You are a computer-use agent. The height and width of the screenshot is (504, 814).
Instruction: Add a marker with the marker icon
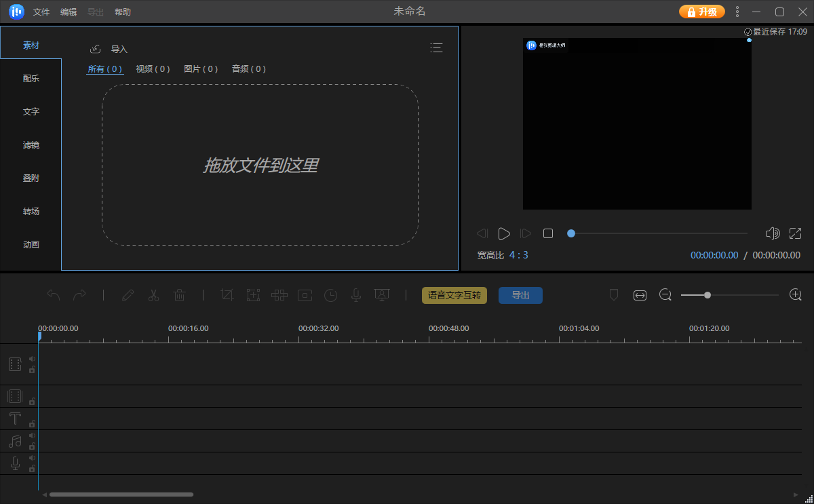coord(614,295)
